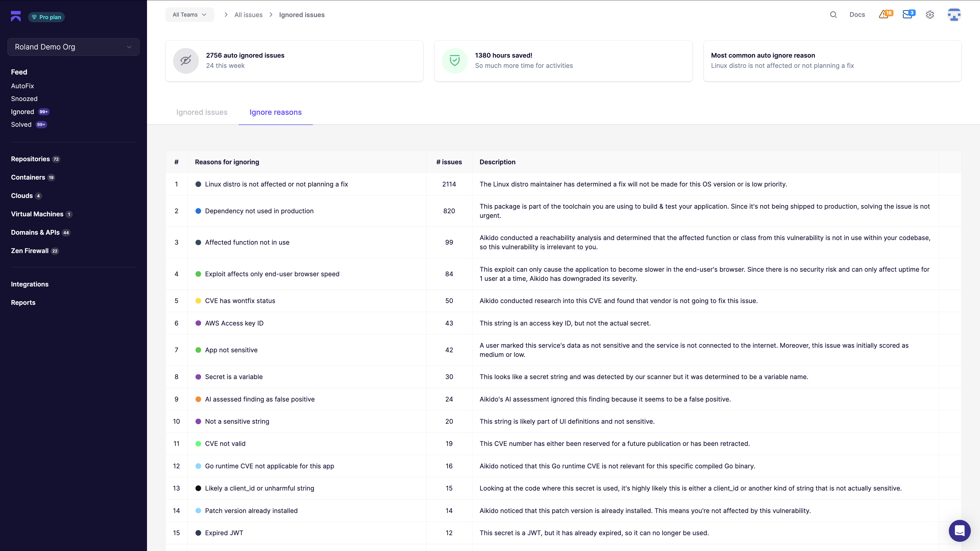Click the user avatar icon
980x551 pixels.
954,15
